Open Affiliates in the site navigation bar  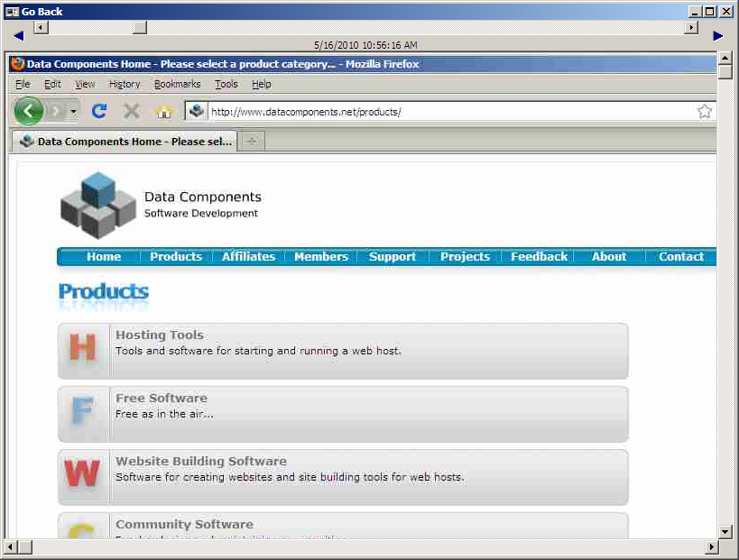click(248, 257)
